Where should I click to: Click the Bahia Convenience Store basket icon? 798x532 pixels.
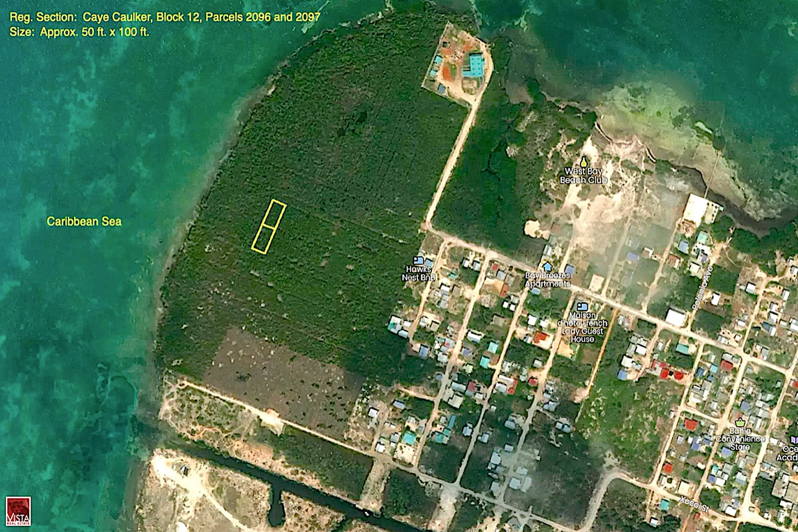point(739,421)
